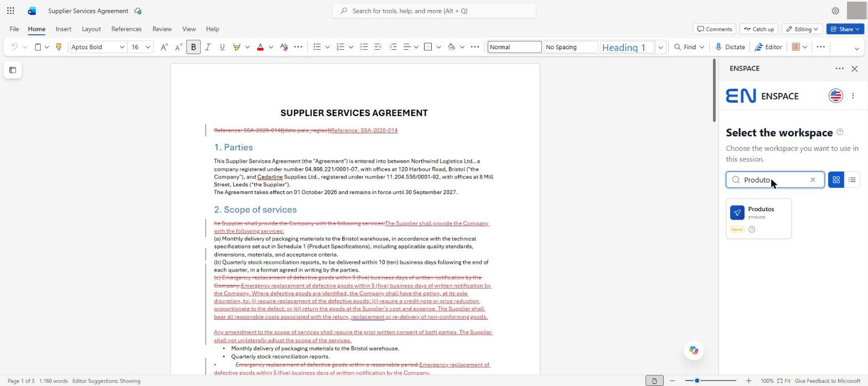The image size is (868, 386).
Task: Click the zoom in plus button
Action: coord(748,380)
